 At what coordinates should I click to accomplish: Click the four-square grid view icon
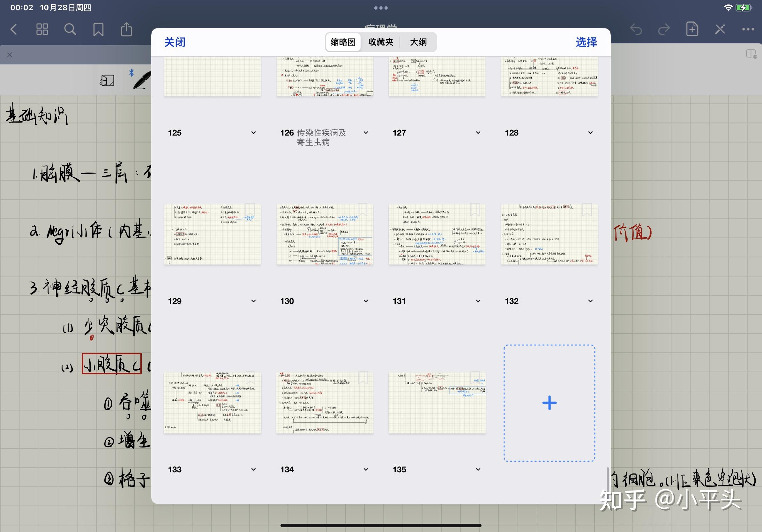coord(42,29)
